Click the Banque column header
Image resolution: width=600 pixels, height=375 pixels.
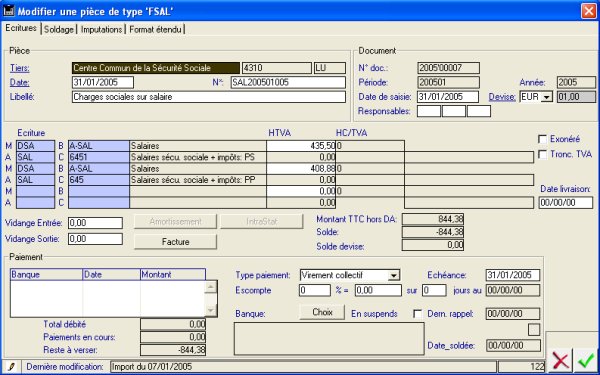click(46, 275)
